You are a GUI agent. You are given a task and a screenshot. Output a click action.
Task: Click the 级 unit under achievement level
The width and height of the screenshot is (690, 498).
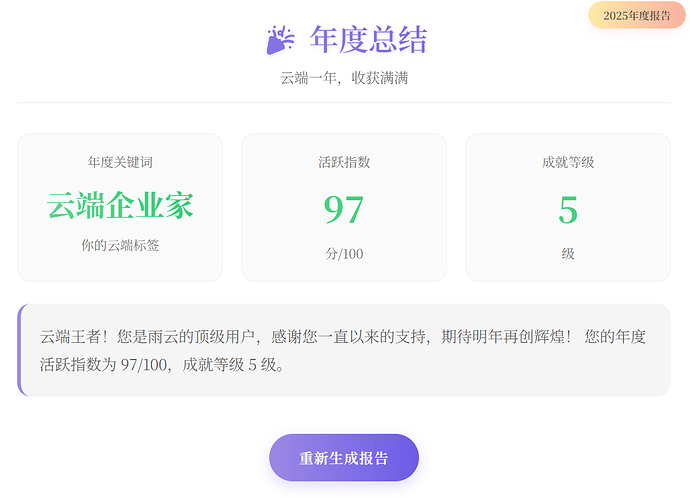[x=567, y=254]
